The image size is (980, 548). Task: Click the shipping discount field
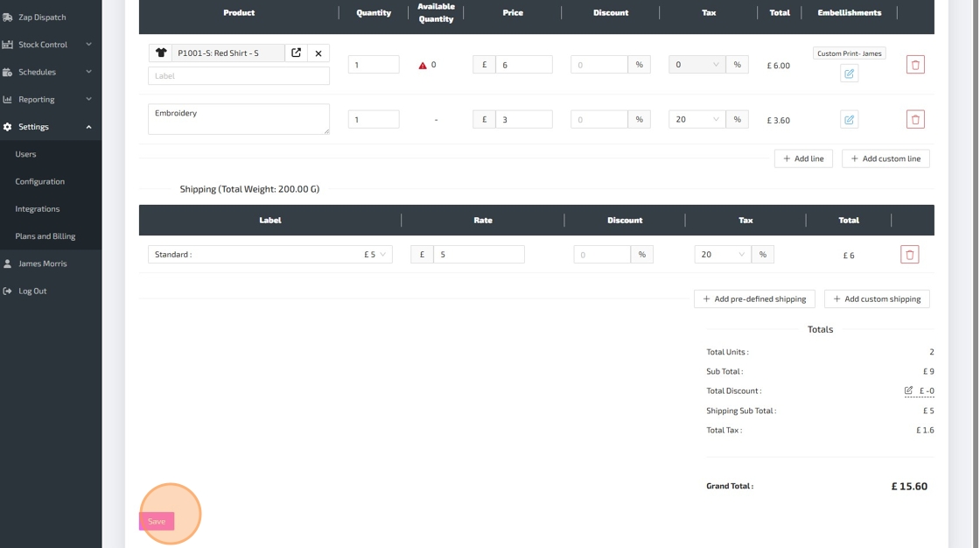(602, 255)
